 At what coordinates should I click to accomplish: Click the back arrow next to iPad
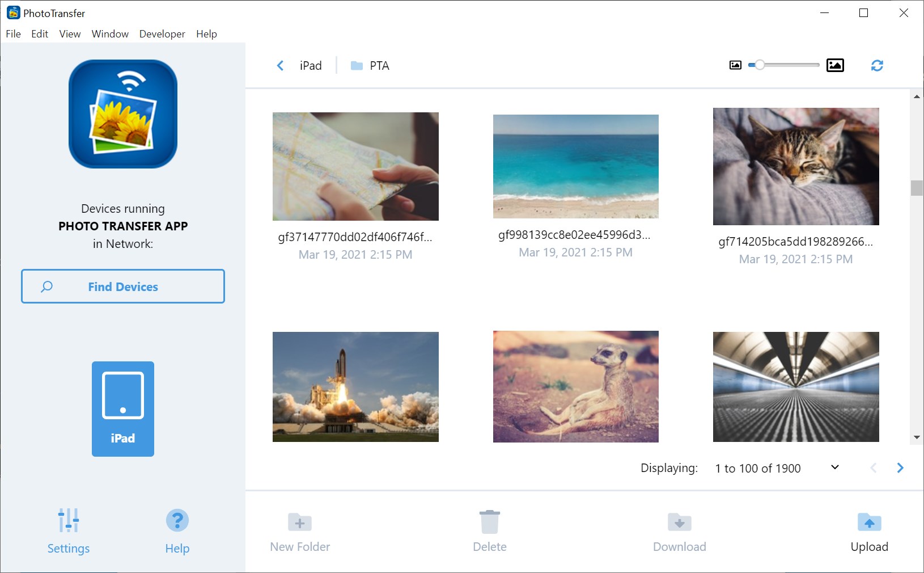pos(280,65)
